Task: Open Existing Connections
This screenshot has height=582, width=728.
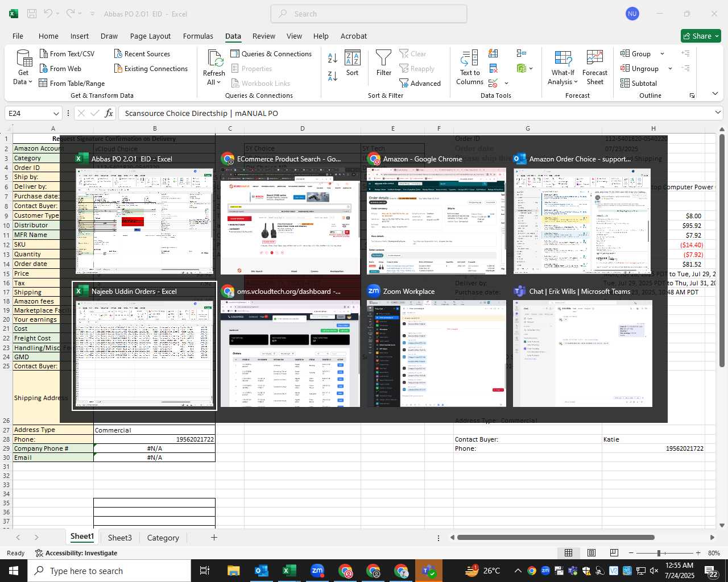Action: [151, 68]
